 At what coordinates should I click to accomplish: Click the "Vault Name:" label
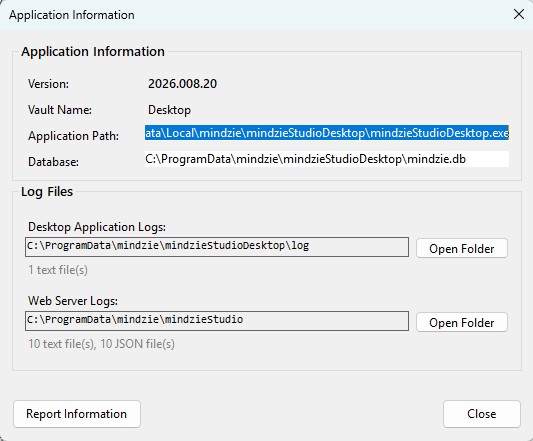click(x=60, y=110)
